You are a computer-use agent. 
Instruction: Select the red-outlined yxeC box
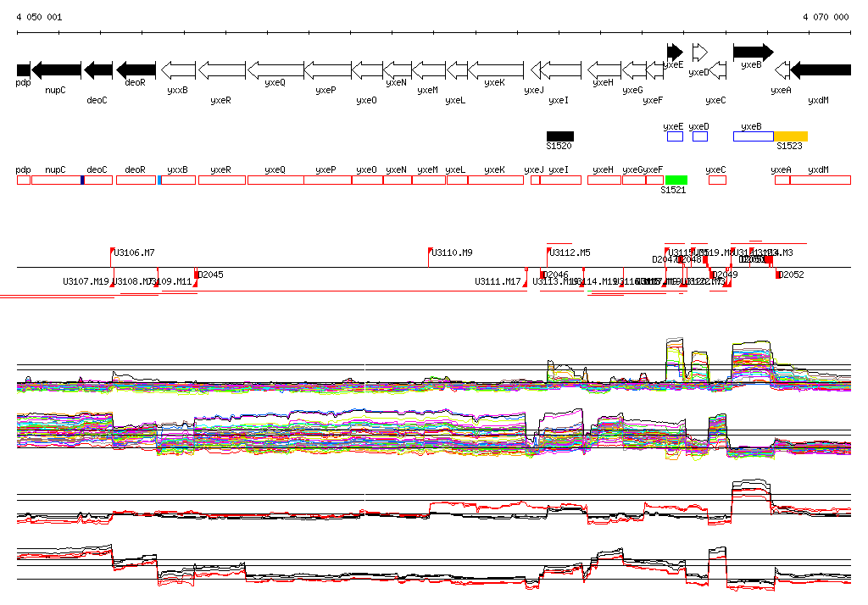tap(717, 180)
